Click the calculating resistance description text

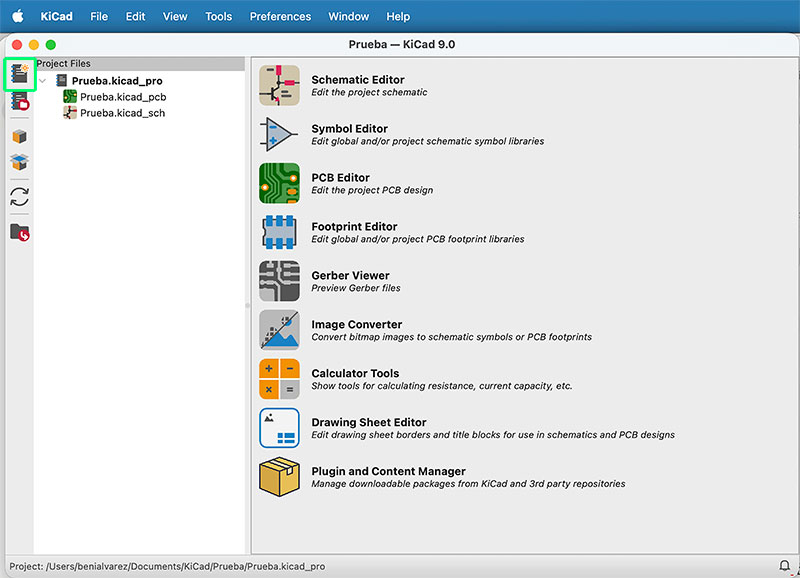coord(442,386)
